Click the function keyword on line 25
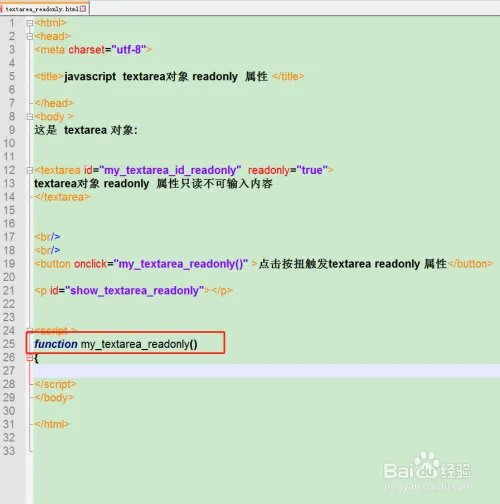This screenshot has height=504, width=500. pyautogui.click(x=56, y=344)
